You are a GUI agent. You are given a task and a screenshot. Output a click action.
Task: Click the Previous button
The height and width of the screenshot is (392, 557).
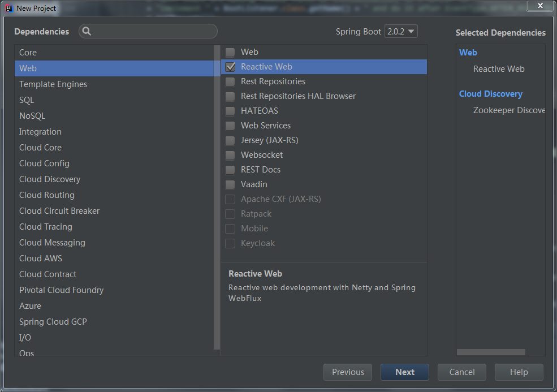pos(348,372)
